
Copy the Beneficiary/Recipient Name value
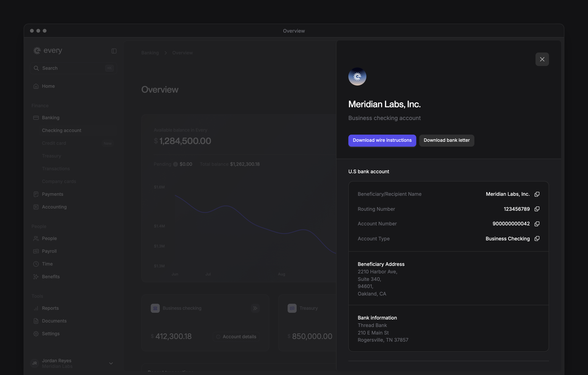coord(537,194)
